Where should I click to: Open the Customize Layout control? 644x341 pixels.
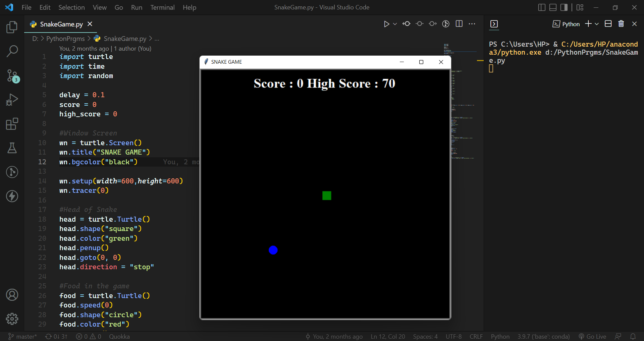[580, 7]
